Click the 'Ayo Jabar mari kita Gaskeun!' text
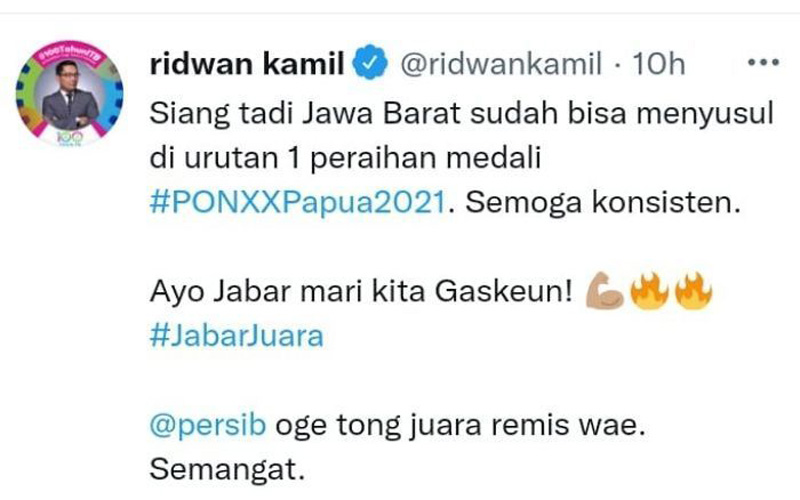Viewport: 800px width, 500px height. click(361, 292)
